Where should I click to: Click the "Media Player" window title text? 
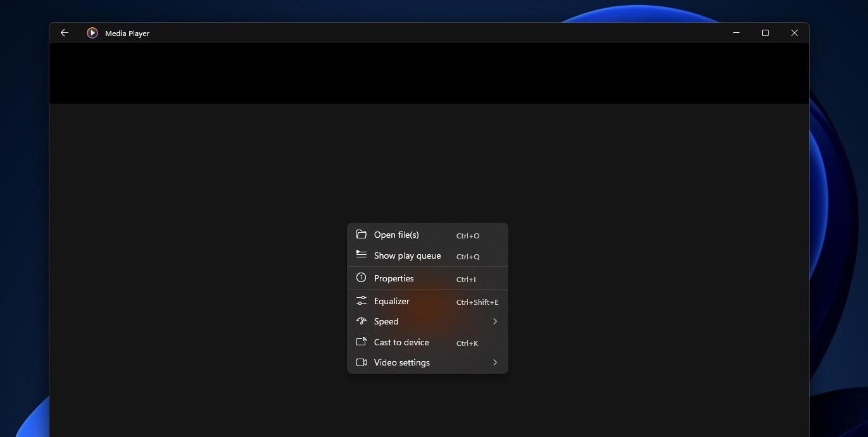127,34
